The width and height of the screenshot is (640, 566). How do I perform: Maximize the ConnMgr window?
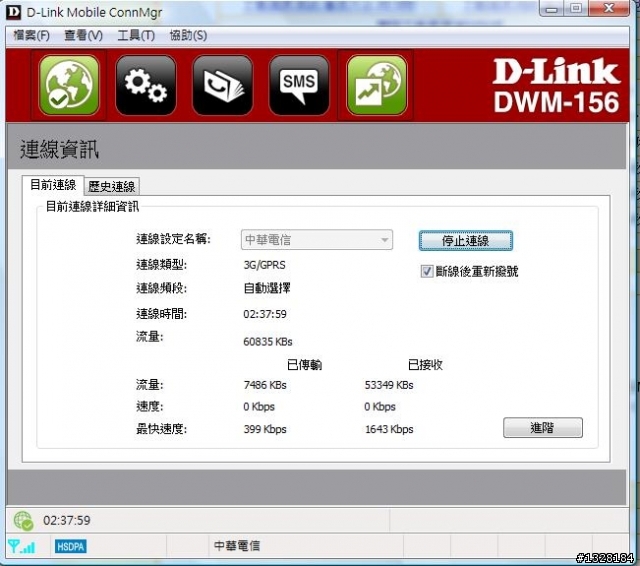point(576,8)
